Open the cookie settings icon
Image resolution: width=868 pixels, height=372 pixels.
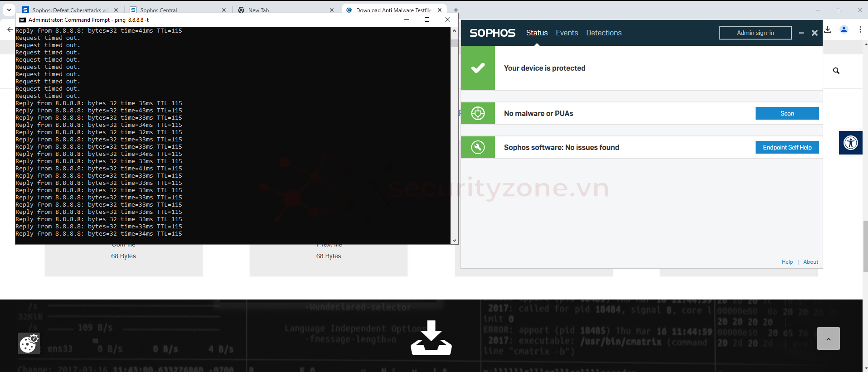click(x=29, y=343)
